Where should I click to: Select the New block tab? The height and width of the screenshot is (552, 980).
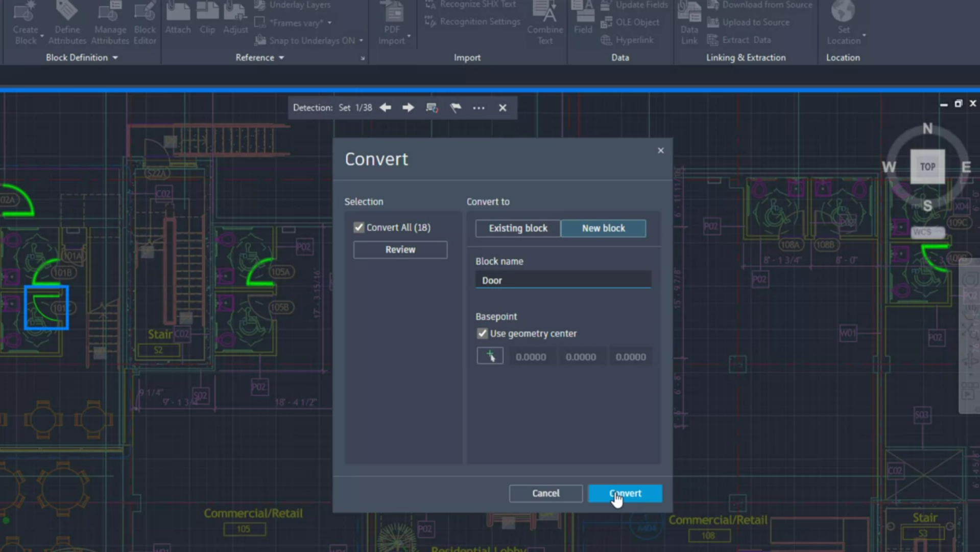[x=603, y=228]
